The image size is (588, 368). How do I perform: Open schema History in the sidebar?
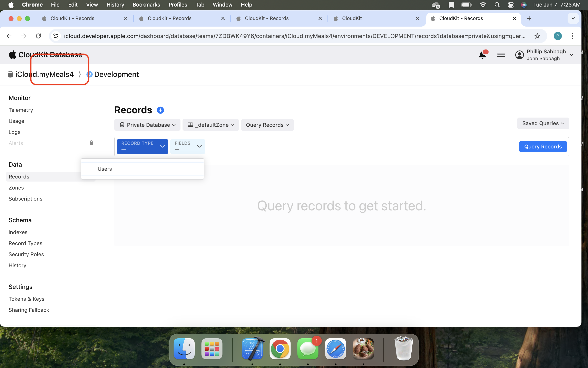18,266
